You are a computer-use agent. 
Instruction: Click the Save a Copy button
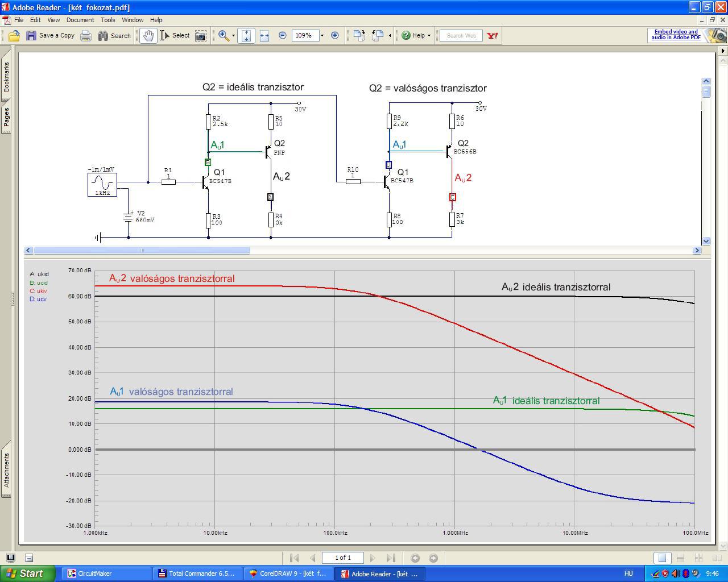coord(51,36)
